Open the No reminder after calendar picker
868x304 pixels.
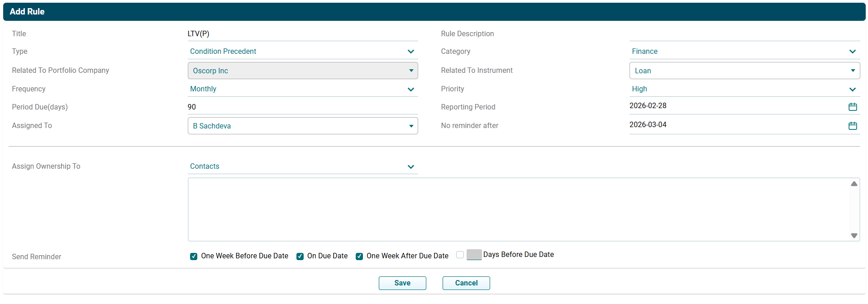tap(852, 126)
